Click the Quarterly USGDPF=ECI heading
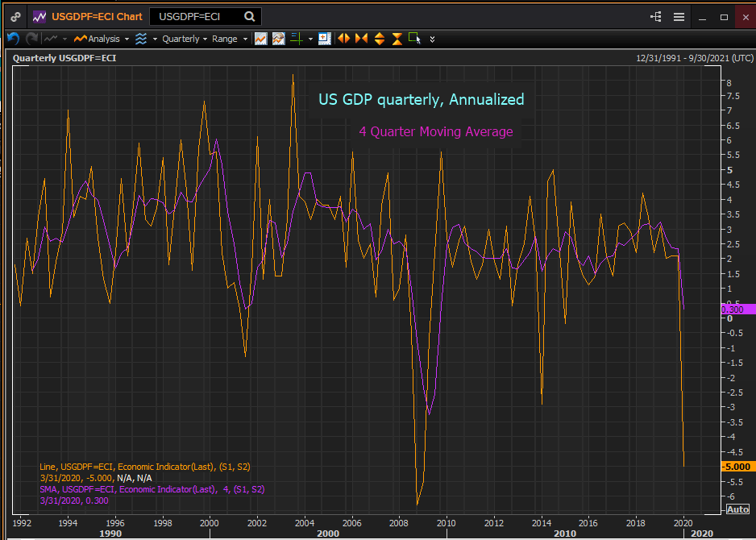Viewport: 756px width, 540px height. (64, 58)
